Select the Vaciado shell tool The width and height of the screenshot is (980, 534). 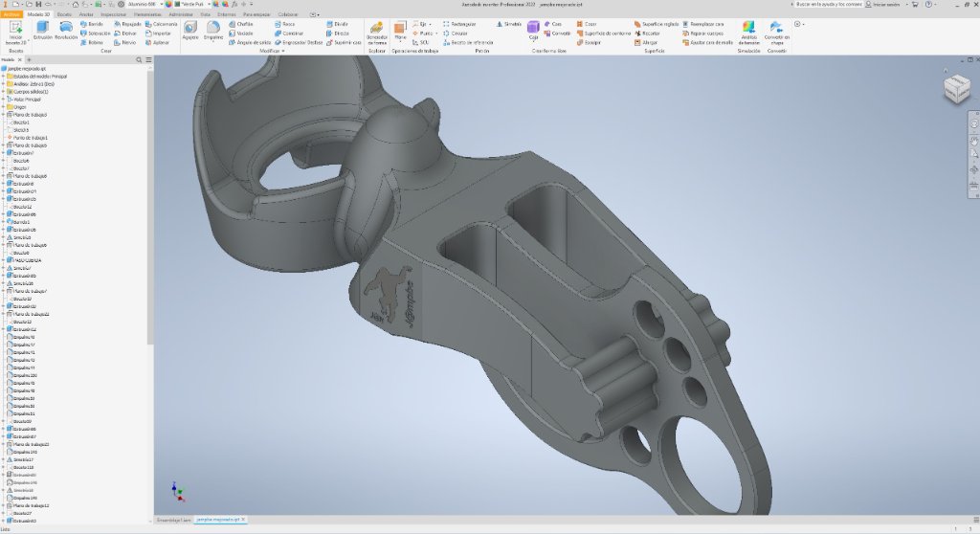click(x=240, y=33)
